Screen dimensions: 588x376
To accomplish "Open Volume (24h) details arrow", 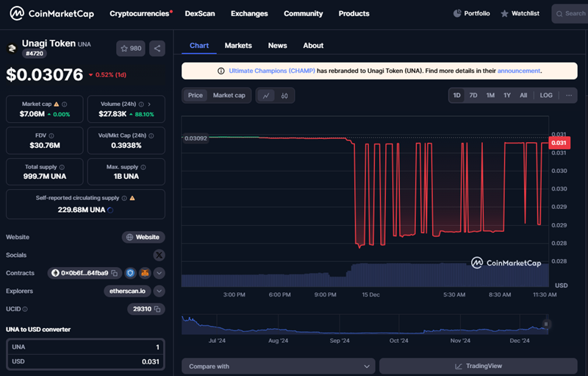I will tap(149, 104).
